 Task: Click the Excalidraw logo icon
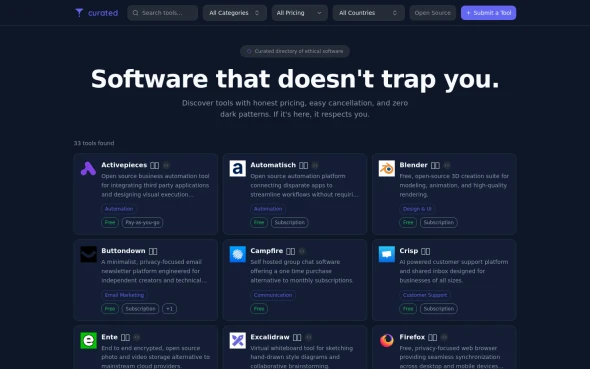coord(237,340)
